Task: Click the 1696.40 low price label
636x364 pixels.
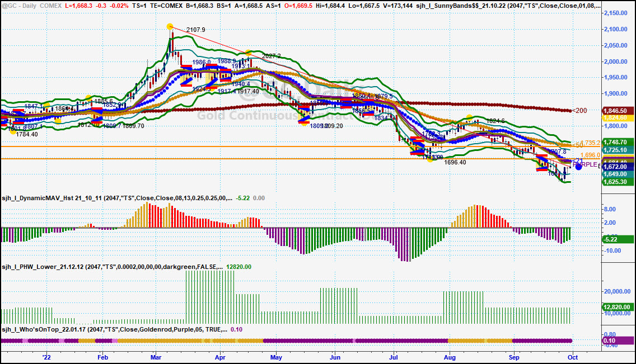Action: pyautogui.click(x=455, y=162)
